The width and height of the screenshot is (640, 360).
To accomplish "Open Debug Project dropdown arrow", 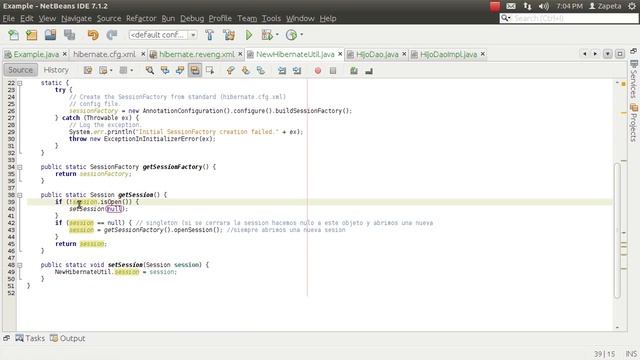I will 277,35.
